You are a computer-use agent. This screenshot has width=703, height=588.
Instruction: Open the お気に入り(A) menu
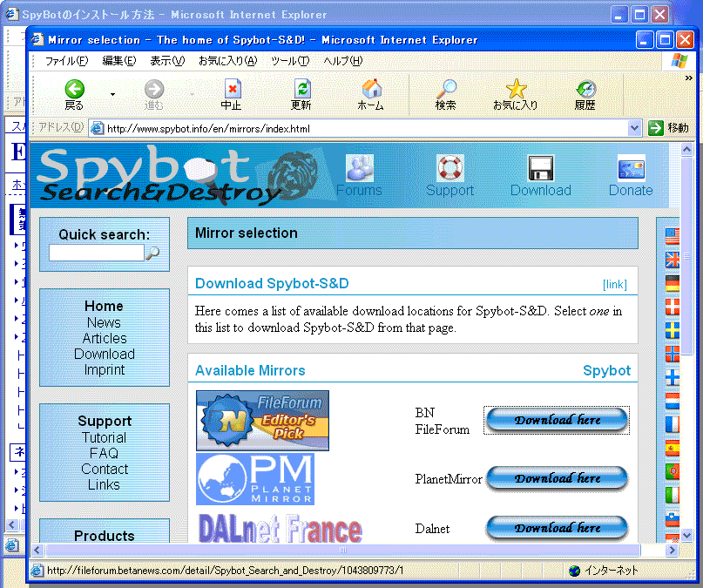tap(227, 60)
